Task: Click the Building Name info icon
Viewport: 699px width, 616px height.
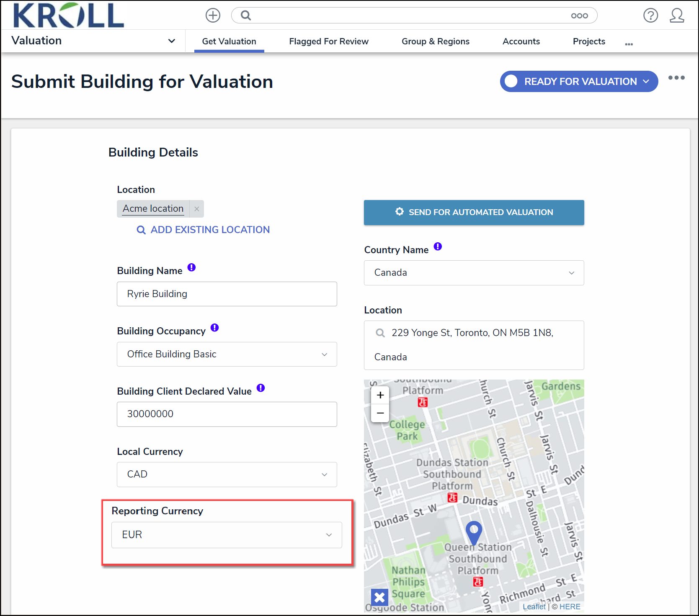Action: (191, 267)
